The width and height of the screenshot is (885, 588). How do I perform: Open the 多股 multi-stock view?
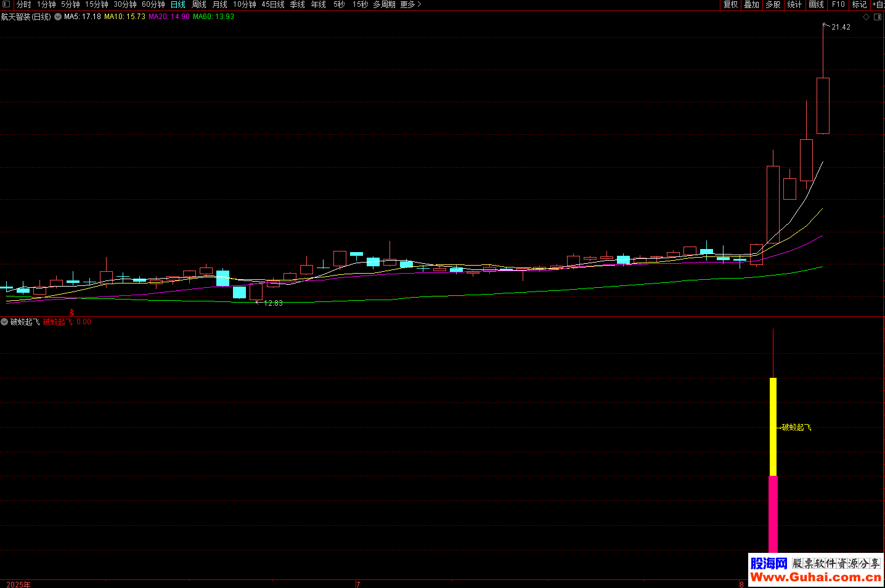coord(773,4)
